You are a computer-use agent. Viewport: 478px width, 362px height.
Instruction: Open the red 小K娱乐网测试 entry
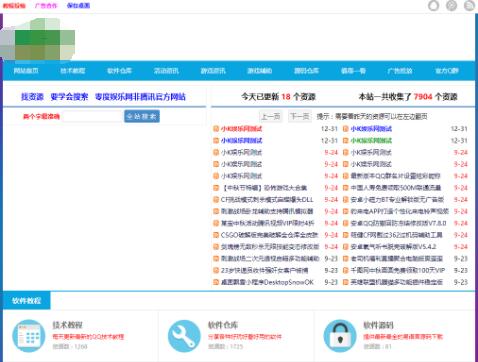(x=241, y=129)
